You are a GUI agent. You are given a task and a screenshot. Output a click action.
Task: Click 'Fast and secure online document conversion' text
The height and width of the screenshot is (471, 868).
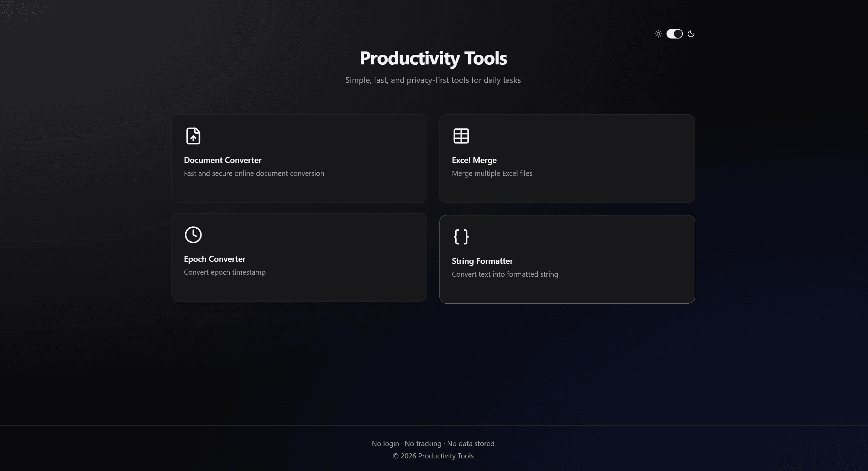pyautogui.click(x=254, y=173)
